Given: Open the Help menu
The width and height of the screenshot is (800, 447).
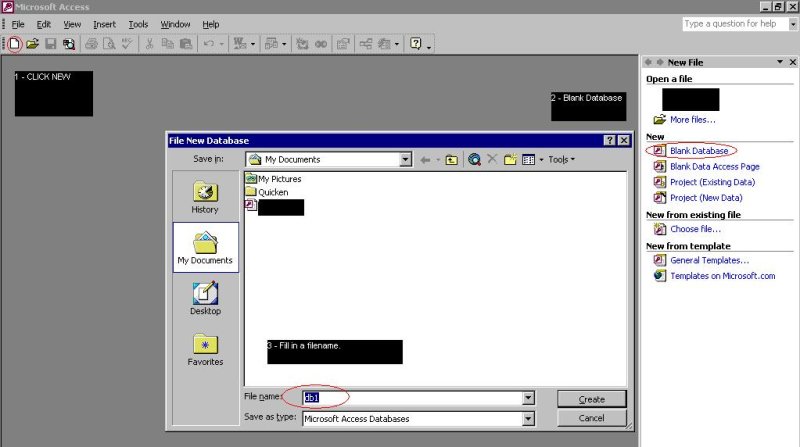Looking at the screenshot, I should (x=210, y=24).
